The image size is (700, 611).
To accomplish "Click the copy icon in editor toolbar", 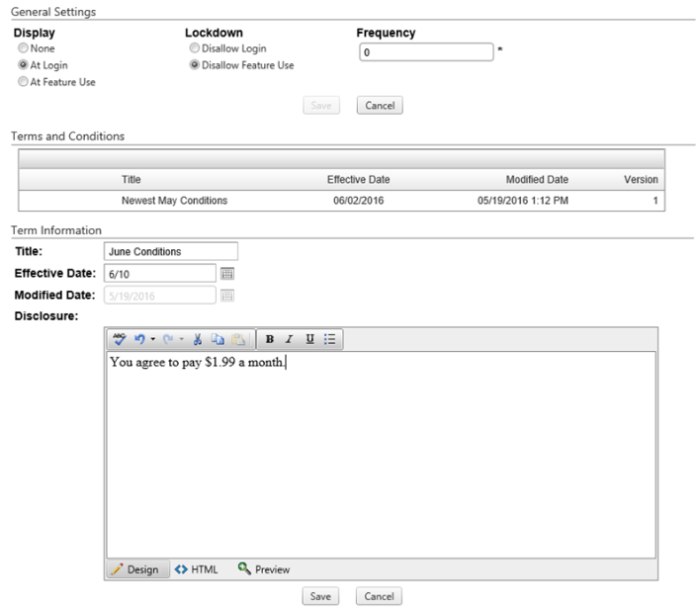I will tap(218, 339).
